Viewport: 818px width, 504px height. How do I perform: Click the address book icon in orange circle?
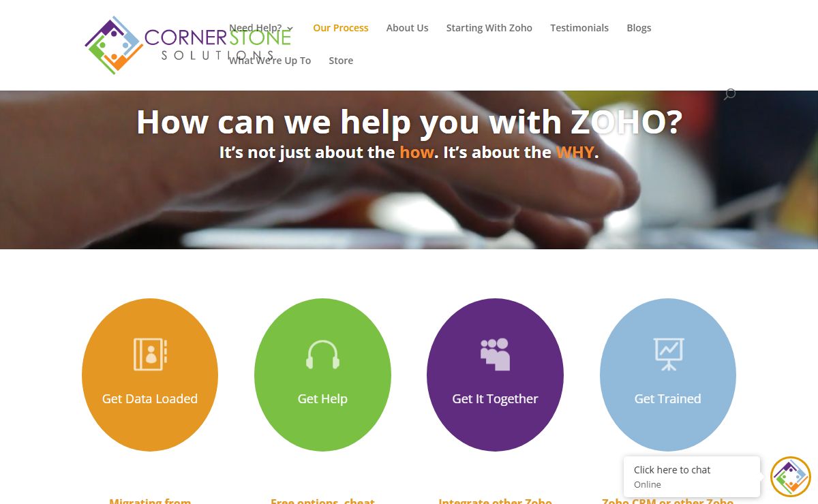(x=150, y=354)
